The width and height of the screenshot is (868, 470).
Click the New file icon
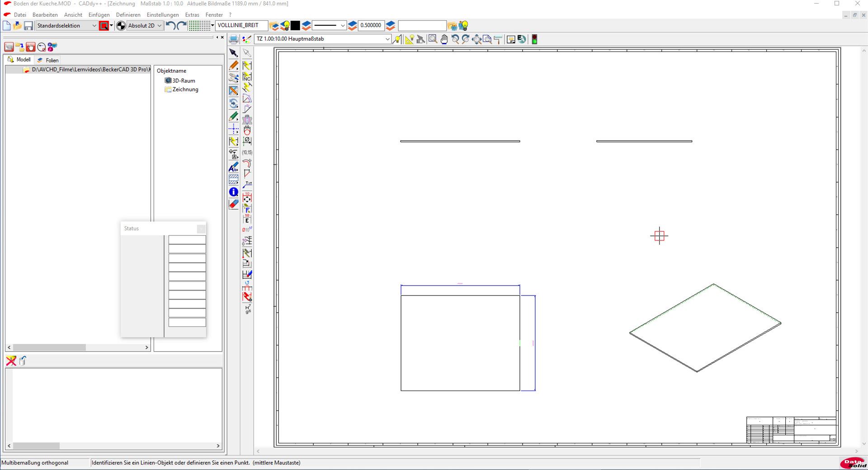pos(7,26)
